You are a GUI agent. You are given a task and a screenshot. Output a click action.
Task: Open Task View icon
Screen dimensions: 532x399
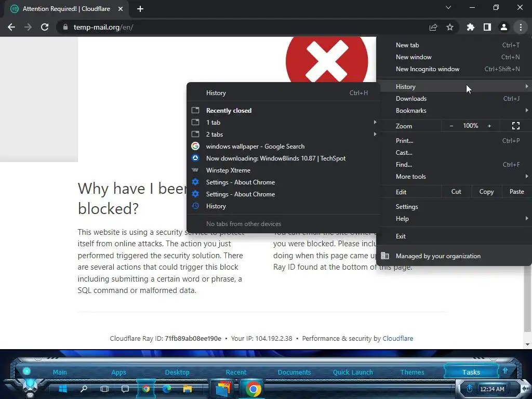[x=104, y=389]
